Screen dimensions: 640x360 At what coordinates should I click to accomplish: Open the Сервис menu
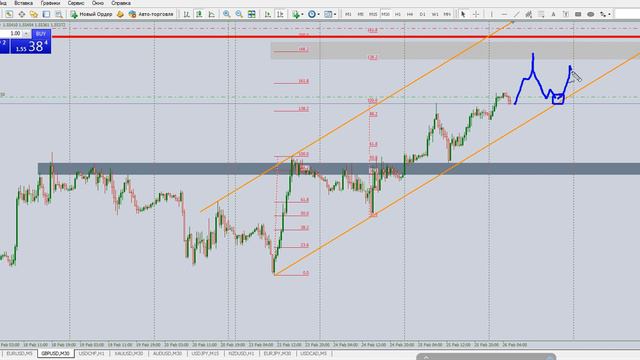[76, 3]
